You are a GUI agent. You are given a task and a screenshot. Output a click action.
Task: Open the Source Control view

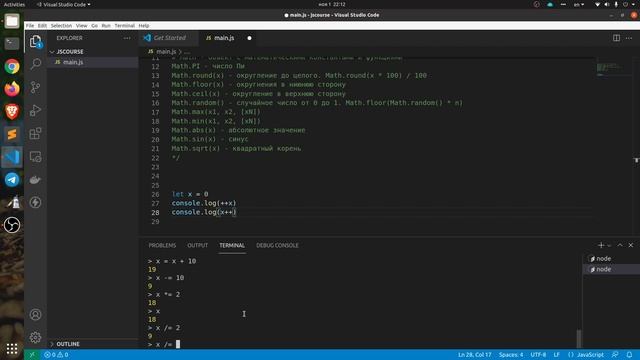click(x=36, y=87)
